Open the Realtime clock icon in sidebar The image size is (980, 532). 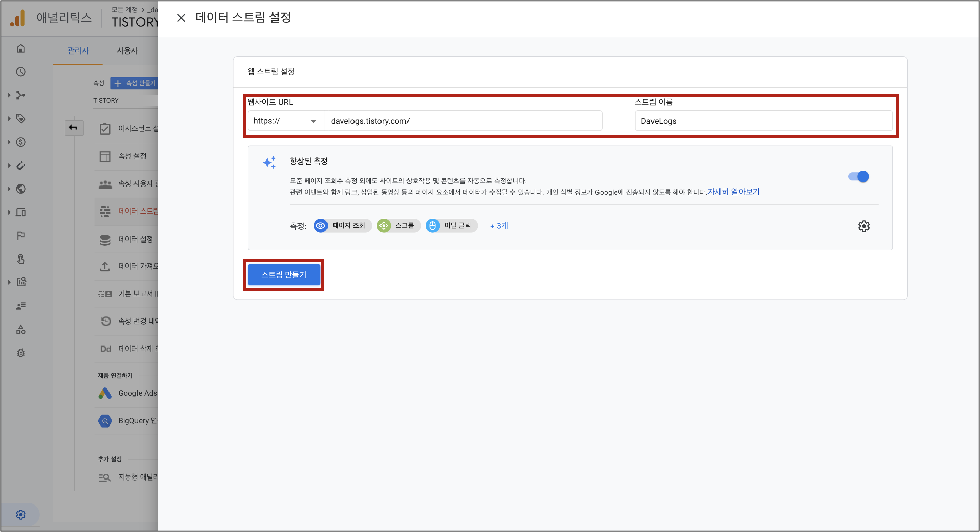pyautogui.click(x=21, y=72)
